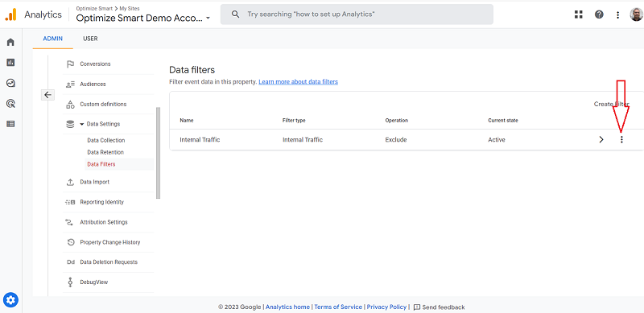
Task: Click the back arrow collapse button
Action: [47, 95]
